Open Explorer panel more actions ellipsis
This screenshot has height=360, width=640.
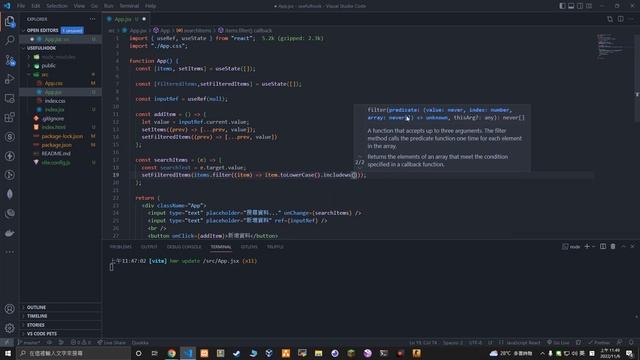click(x=93, y=19)
